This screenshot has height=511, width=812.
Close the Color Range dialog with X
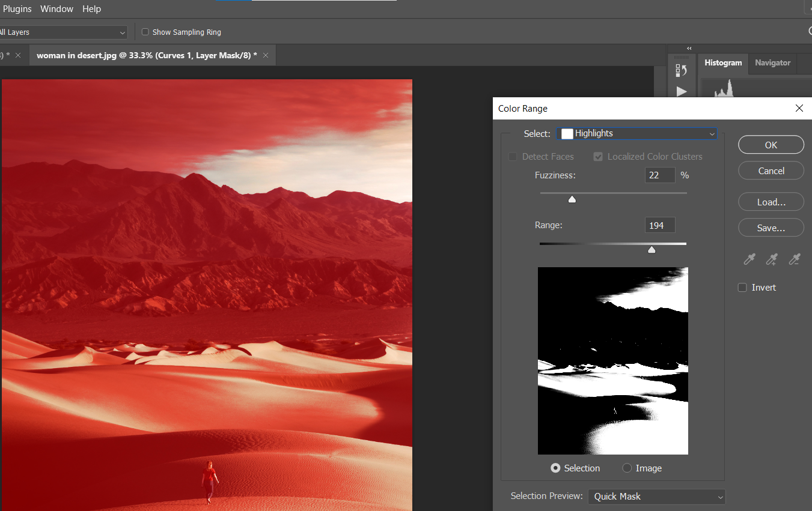click(799, 108)
